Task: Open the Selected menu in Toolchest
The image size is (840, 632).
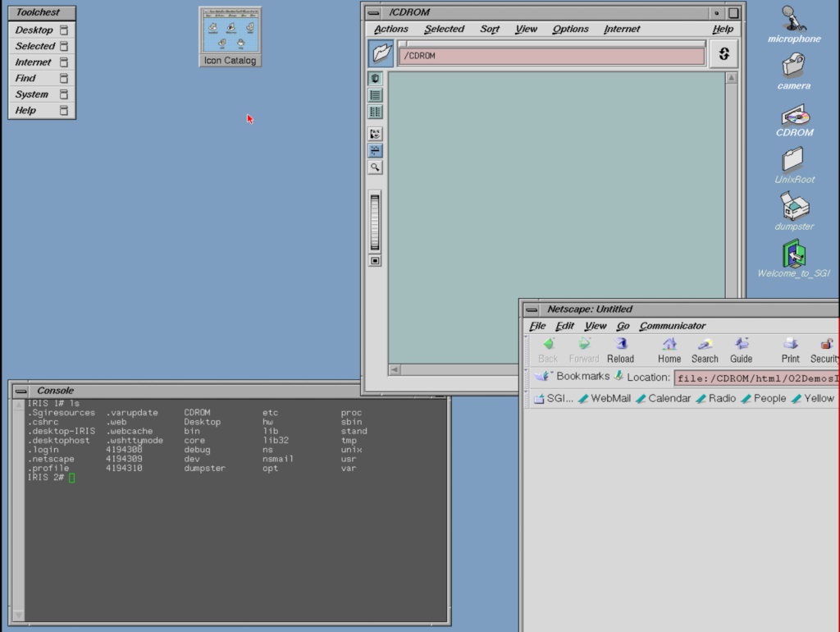Action: click(x=42, y=46)
